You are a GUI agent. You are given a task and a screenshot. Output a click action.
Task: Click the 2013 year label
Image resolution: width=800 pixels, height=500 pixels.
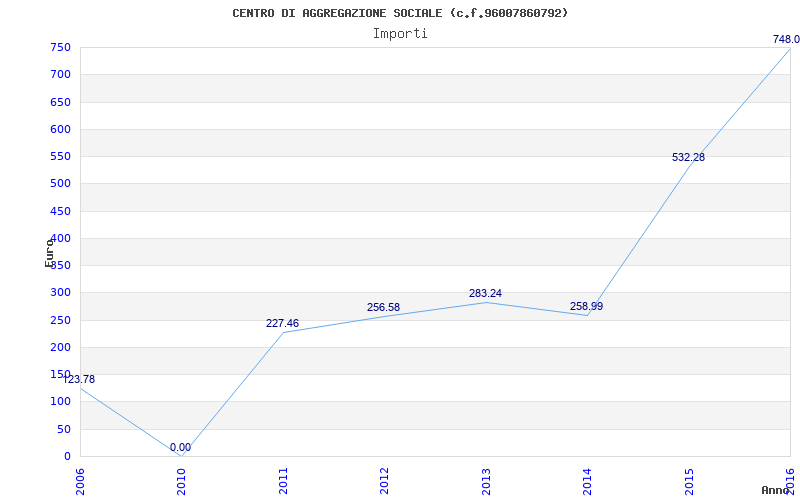click(x=486, y=481)
